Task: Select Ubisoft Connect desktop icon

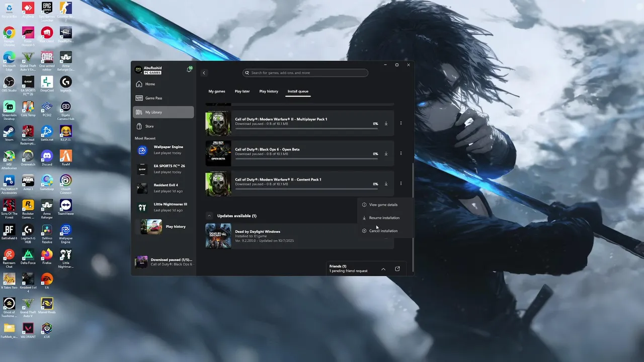Action: pos(65,184)
